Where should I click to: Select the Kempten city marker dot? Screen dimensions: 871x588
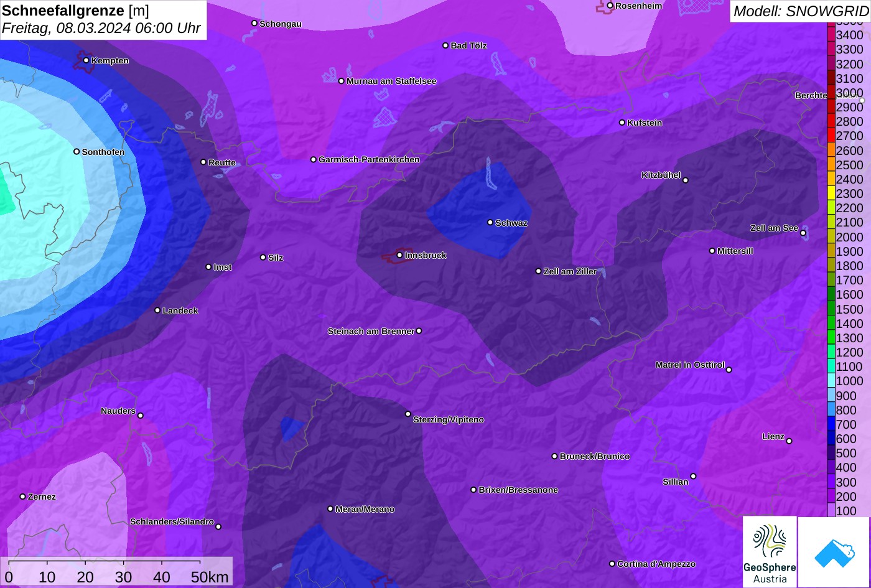click(x=86, y=60)
